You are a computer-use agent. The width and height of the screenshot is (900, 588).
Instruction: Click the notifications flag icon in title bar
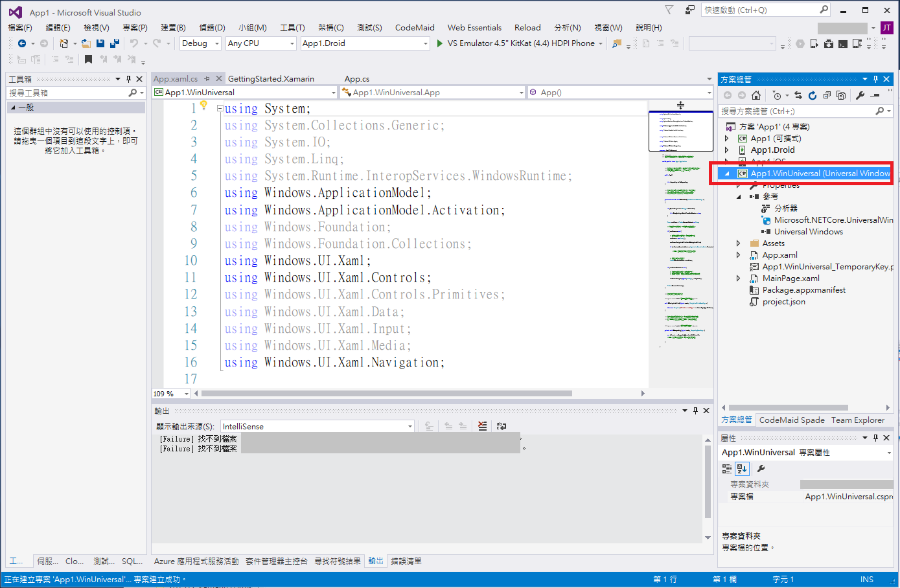pyautogui.click(x=669, y=10)
